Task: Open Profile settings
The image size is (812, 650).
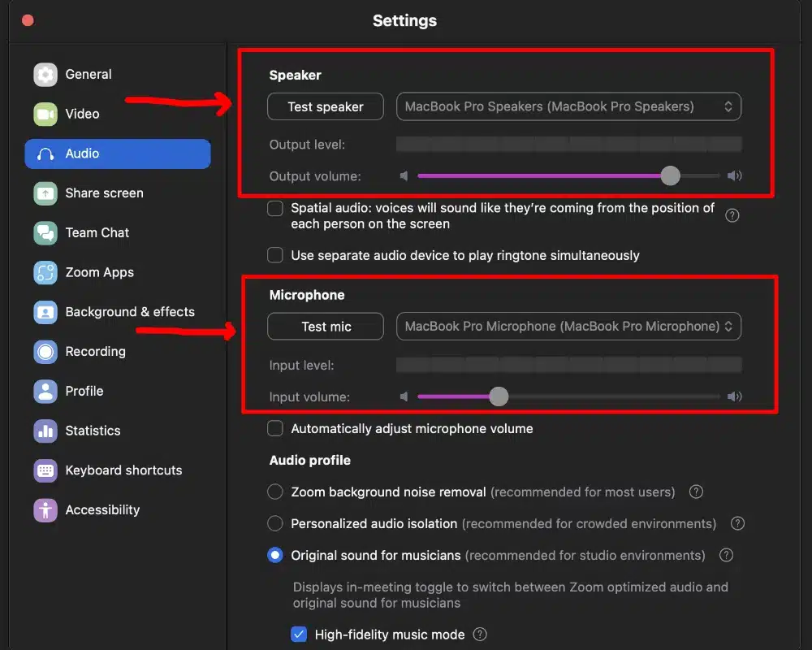Action: (x=118, y=392)
